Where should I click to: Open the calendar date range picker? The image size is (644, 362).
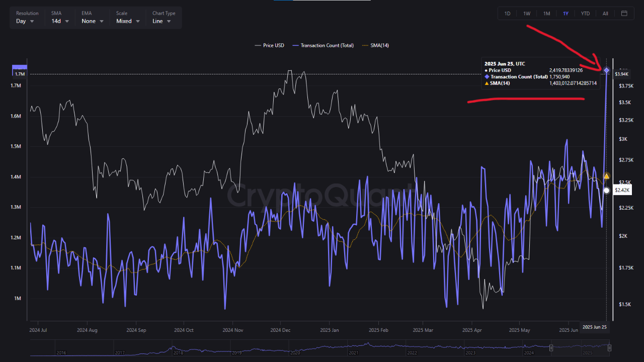(624, 14)
